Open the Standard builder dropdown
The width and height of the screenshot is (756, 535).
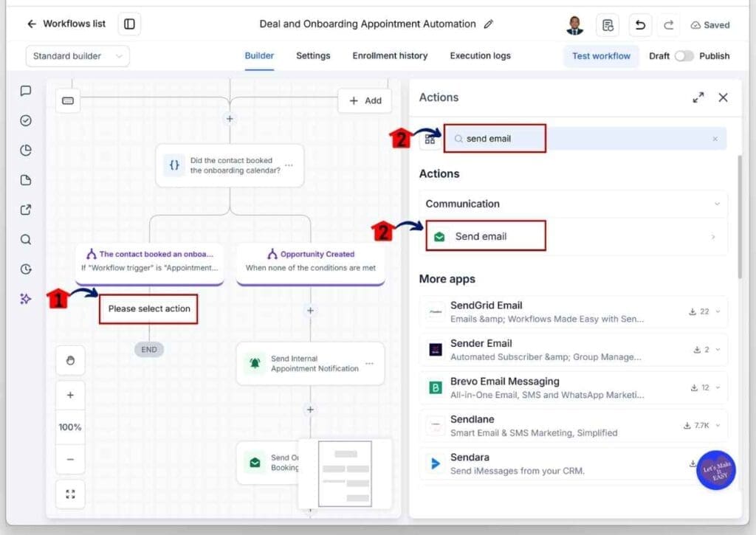(77, 56)
